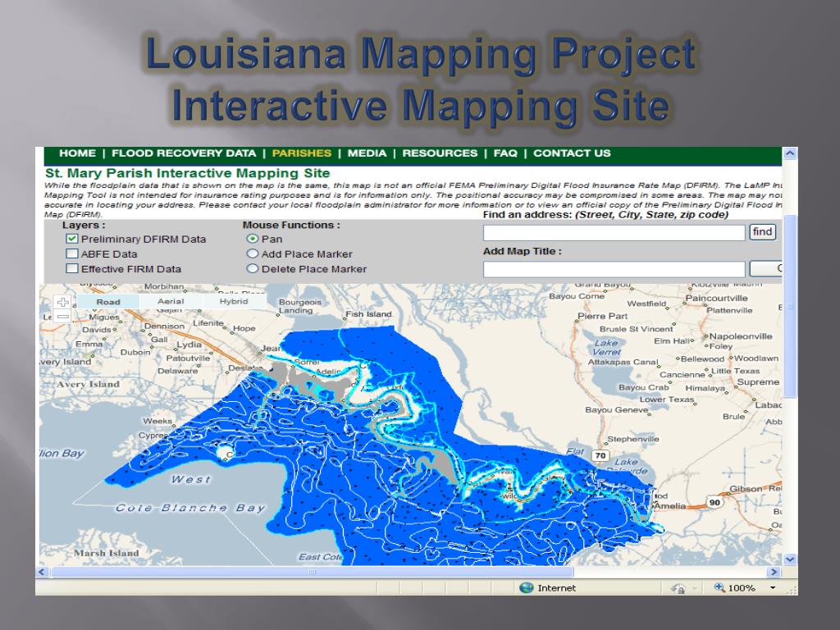Select the Delete Place Marker option

pyautogui.click(x=253, y=268)
